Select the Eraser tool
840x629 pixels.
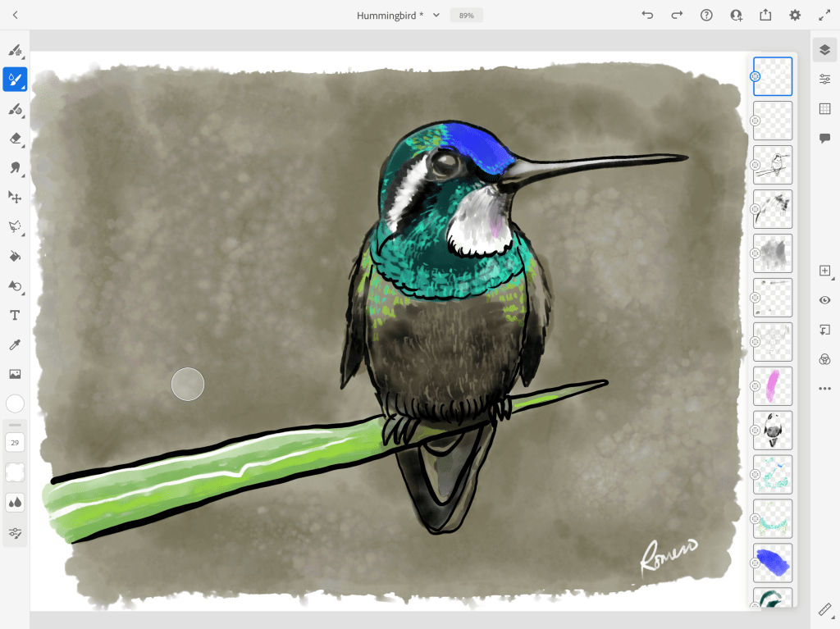click(15, 139)
